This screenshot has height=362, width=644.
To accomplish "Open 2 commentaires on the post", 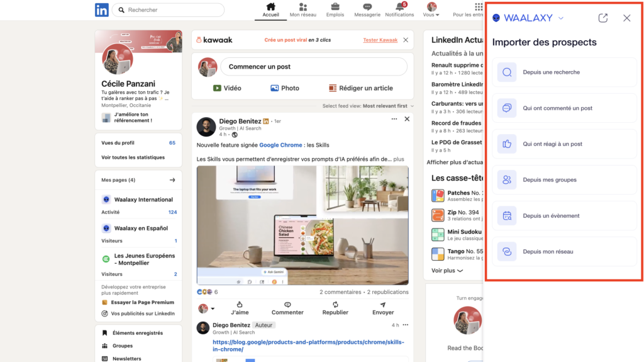I will [340, 292].
